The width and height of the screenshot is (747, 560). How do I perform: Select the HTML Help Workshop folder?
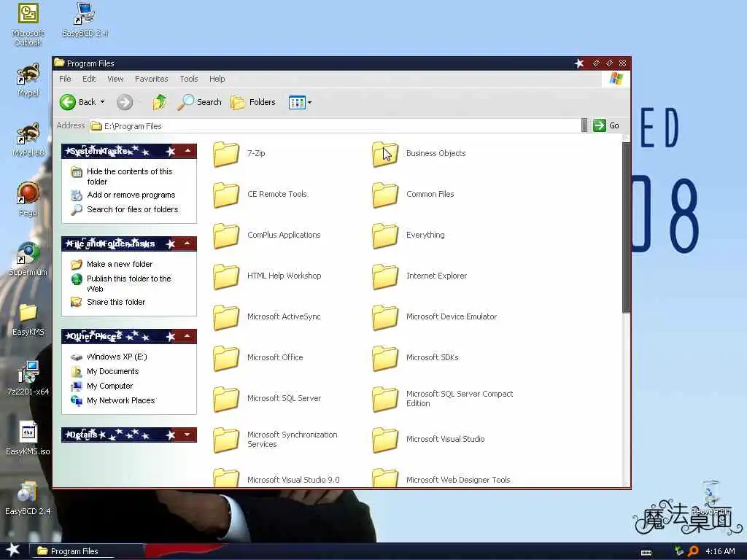tap(267, 276)
